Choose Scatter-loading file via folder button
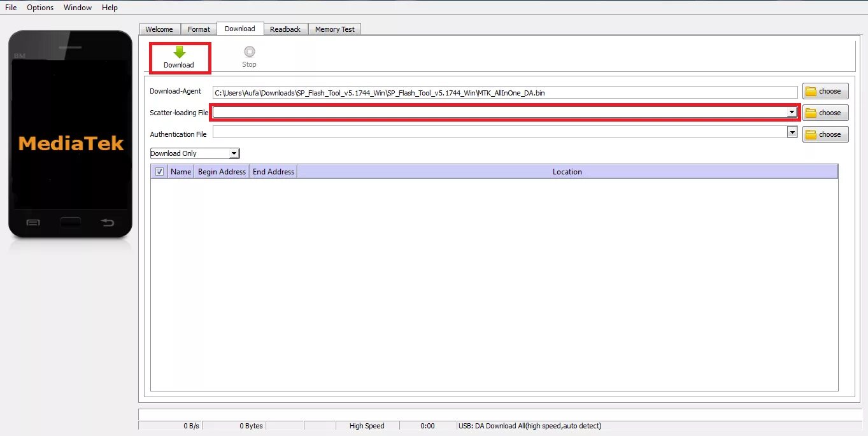 (825, 113)
